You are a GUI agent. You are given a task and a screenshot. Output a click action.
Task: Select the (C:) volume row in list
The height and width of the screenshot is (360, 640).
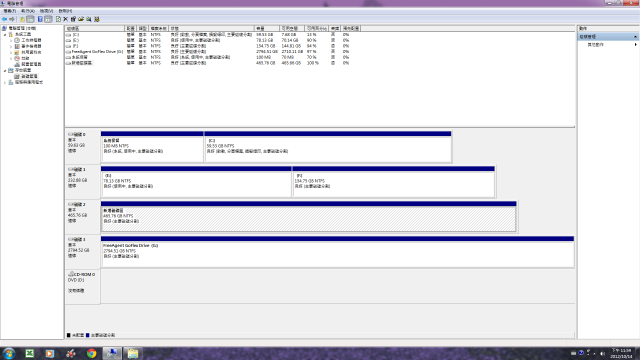click(208, 35)
